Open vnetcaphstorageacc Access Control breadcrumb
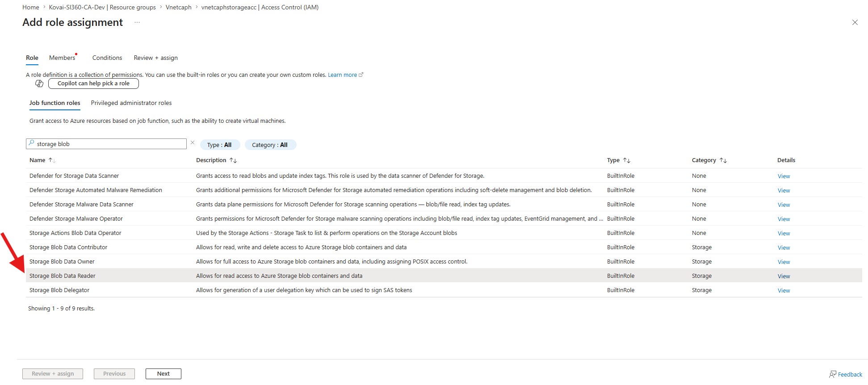Image resolution: width=868 pixels, height=385 pixels. (x=260, y=8)
